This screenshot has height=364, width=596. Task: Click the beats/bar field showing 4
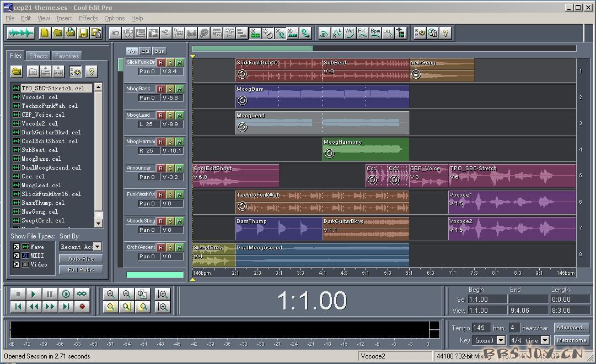point(514,328)
